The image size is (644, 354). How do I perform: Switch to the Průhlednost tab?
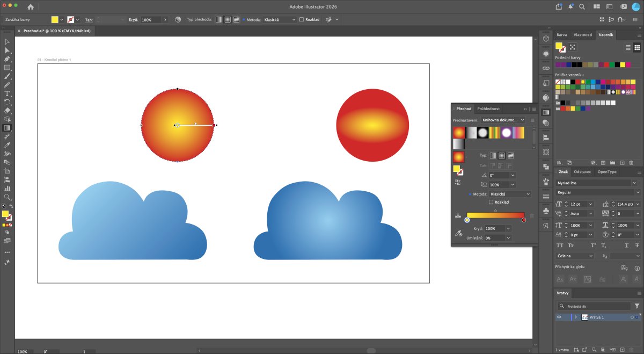(x=488, y=109)
